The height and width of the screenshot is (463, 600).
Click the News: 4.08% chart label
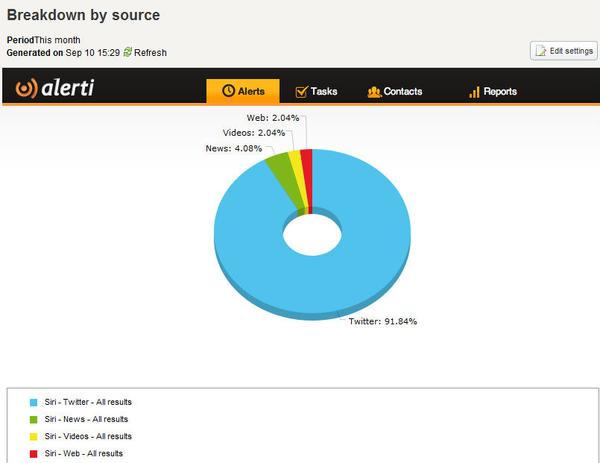(x=234, y=148)
